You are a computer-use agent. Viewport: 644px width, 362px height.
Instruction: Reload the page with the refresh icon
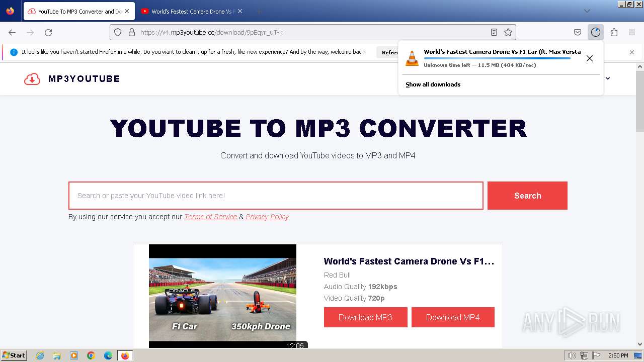(x=48, y=32)
